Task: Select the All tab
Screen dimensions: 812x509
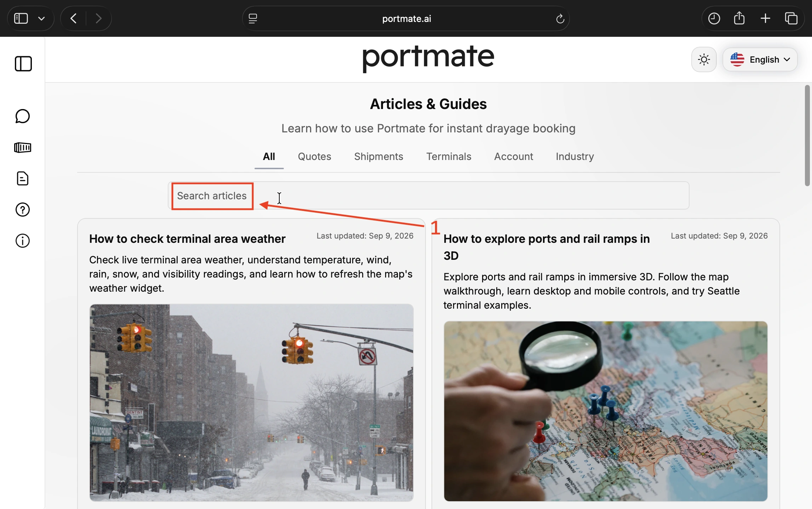Action: tap(269, 156)
